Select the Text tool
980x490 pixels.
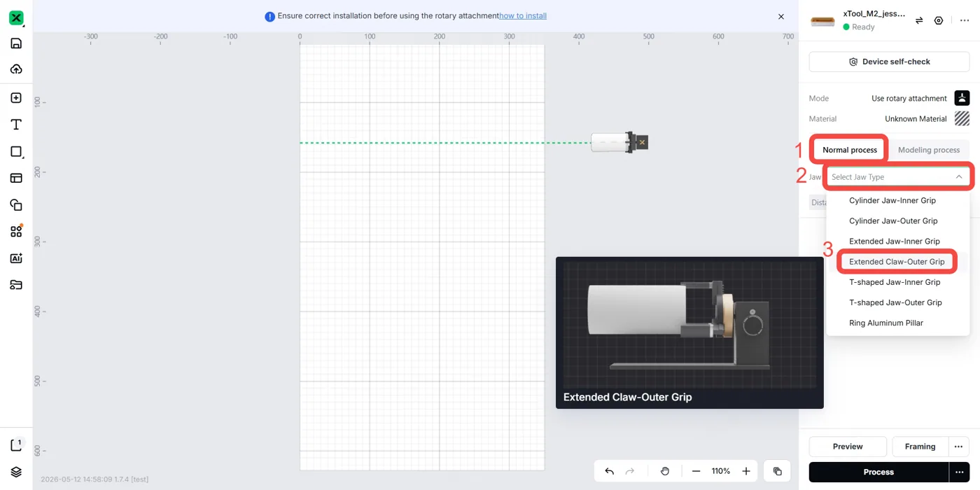16,125
